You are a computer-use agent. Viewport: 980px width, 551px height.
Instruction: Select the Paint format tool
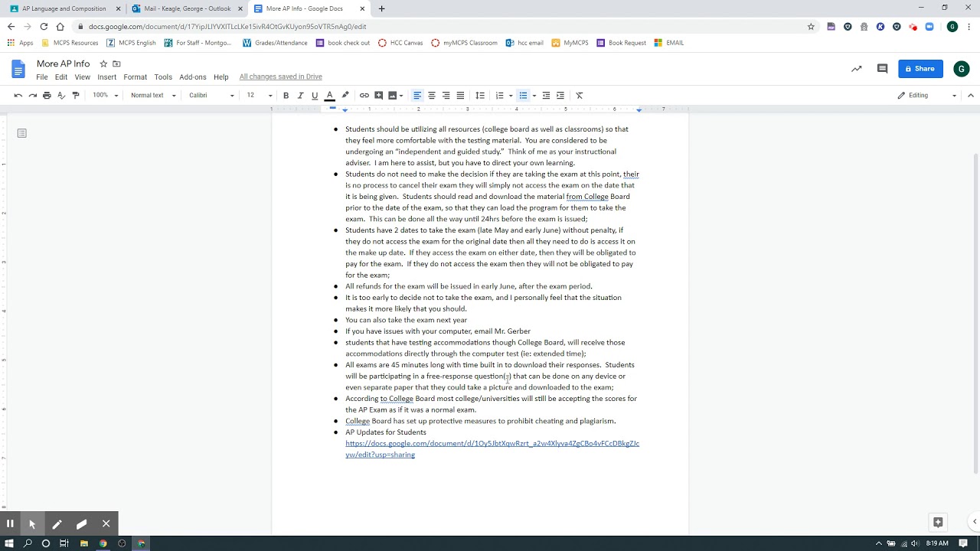coord(75,95)
